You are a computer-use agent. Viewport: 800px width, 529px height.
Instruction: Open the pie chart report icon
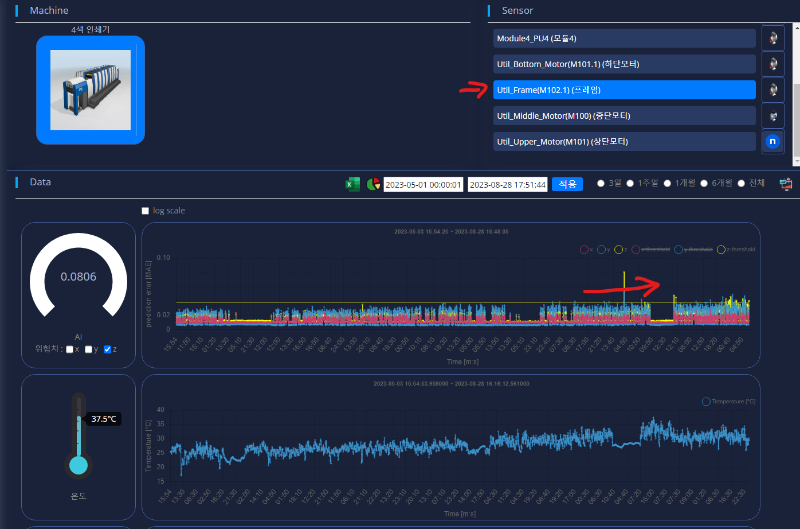point(373,184)
